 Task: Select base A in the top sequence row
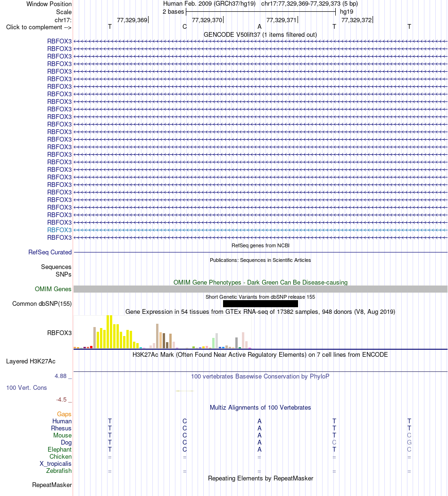pos(259,26)
